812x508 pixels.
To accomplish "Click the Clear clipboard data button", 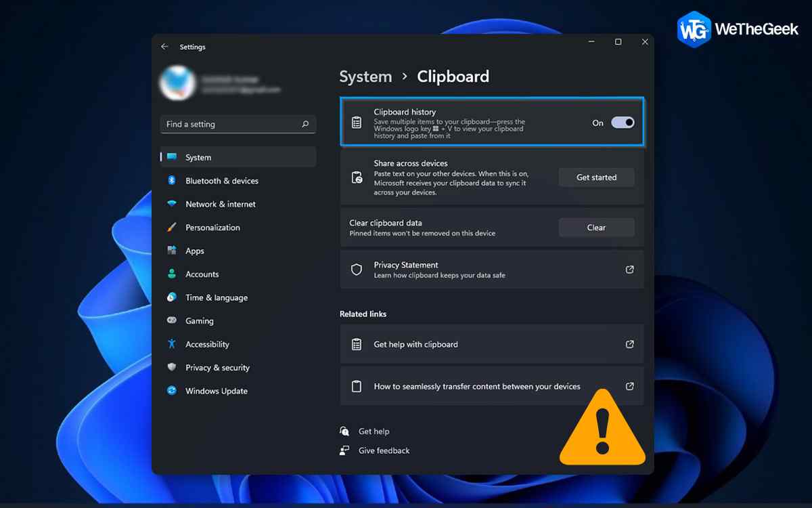I will pyautogui.click(x=596, y=228).
